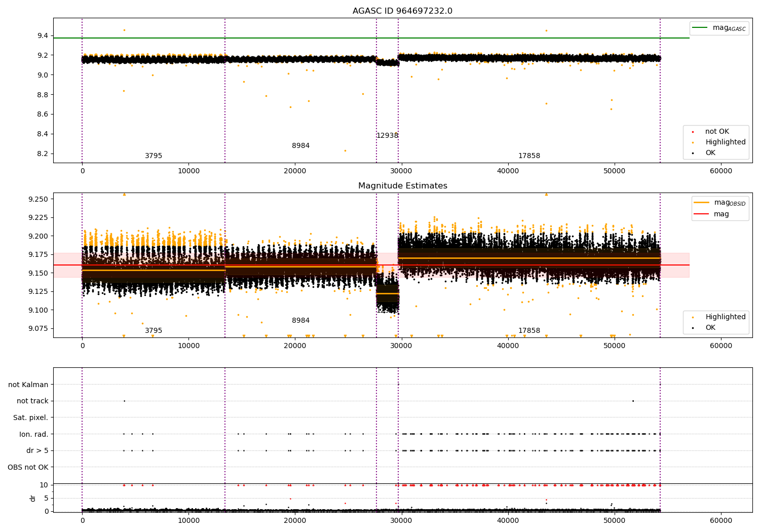Screen dimensions: 760x532
Task: Click "Highlighted" in the top plot legend
Action: pos(726,142)
